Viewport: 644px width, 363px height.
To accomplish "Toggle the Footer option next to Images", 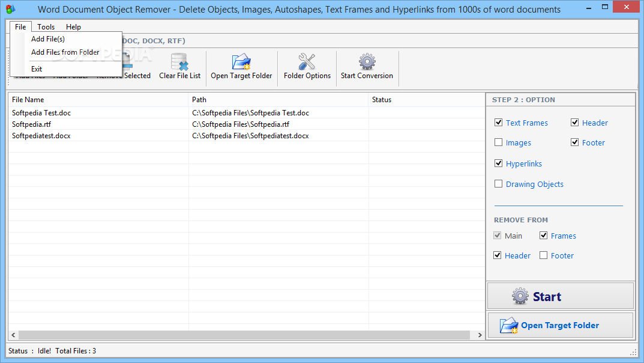I will point(574,142).
